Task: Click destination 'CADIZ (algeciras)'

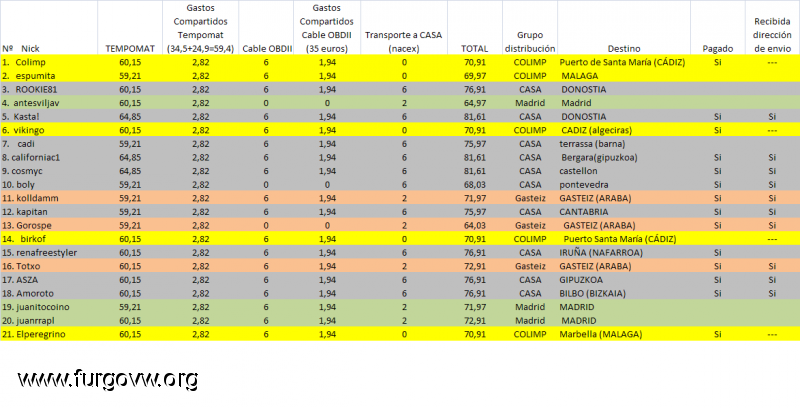Action: pos(597,130)
